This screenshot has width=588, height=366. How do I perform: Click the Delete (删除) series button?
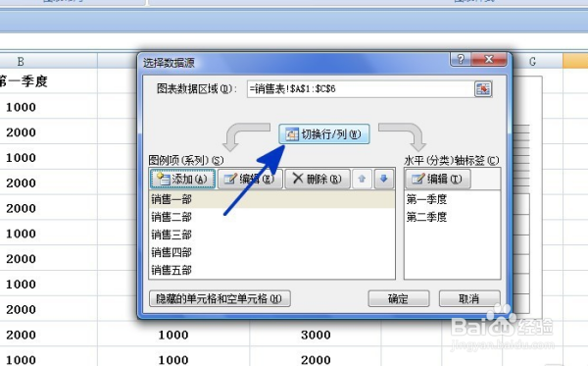click(318, 179)
